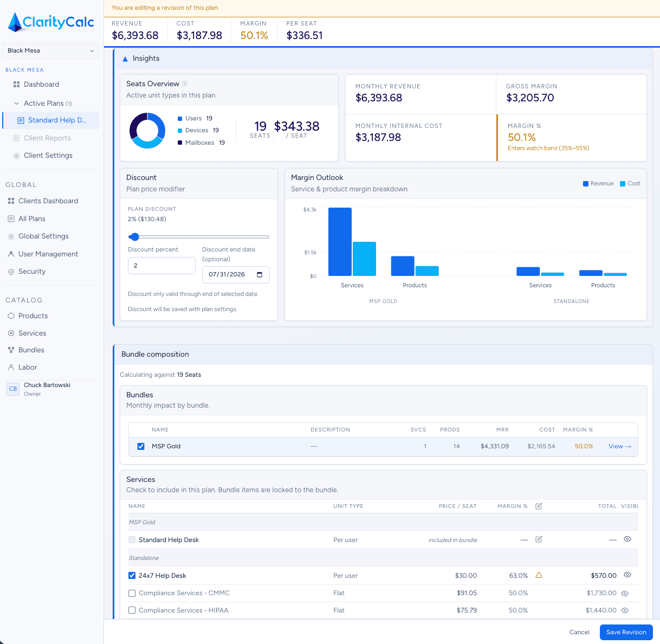Collapse the Insights panel

click(125, 58)
